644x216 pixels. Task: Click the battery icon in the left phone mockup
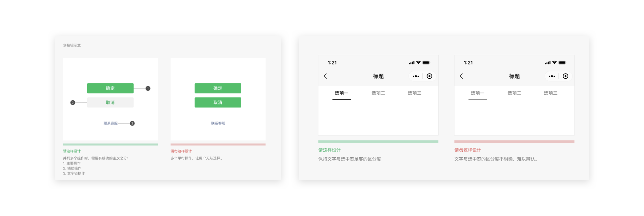click(x=426, y=63)
